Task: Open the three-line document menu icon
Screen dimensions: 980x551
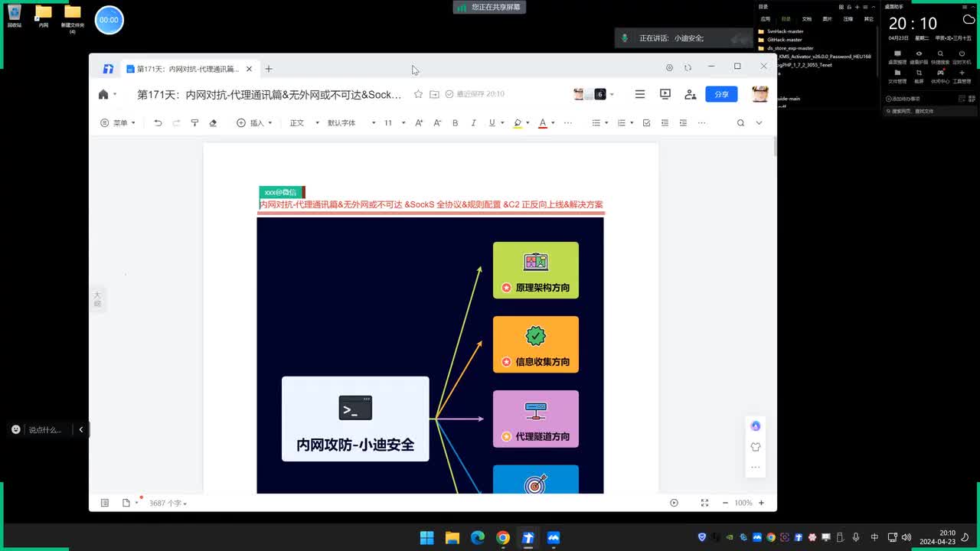Action: pos(639,94)
